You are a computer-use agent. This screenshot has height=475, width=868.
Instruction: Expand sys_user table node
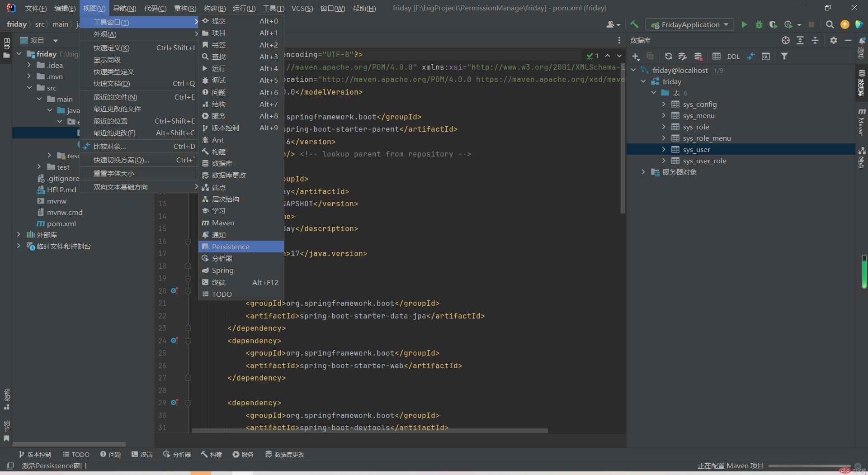(664, 149)
